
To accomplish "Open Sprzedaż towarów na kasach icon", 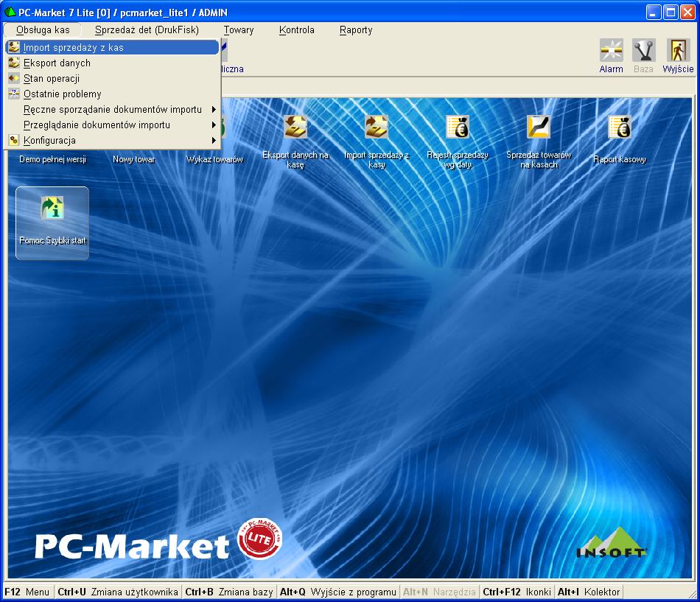I will [x=539, y=127].
